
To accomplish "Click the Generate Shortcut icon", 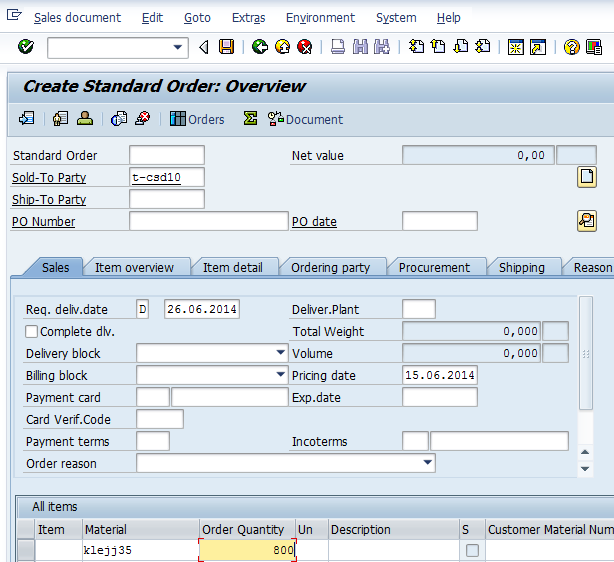I will point(538,47).
